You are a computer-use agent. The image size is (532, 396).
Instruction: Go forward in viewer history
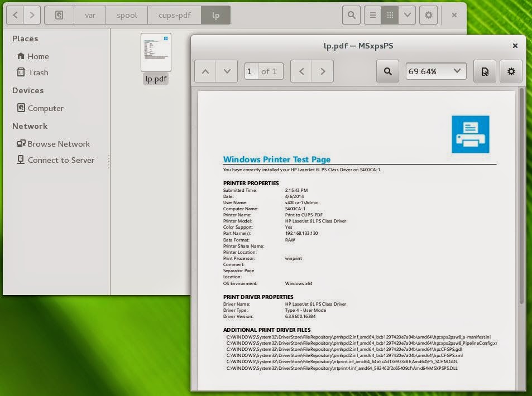pos(323,71)
